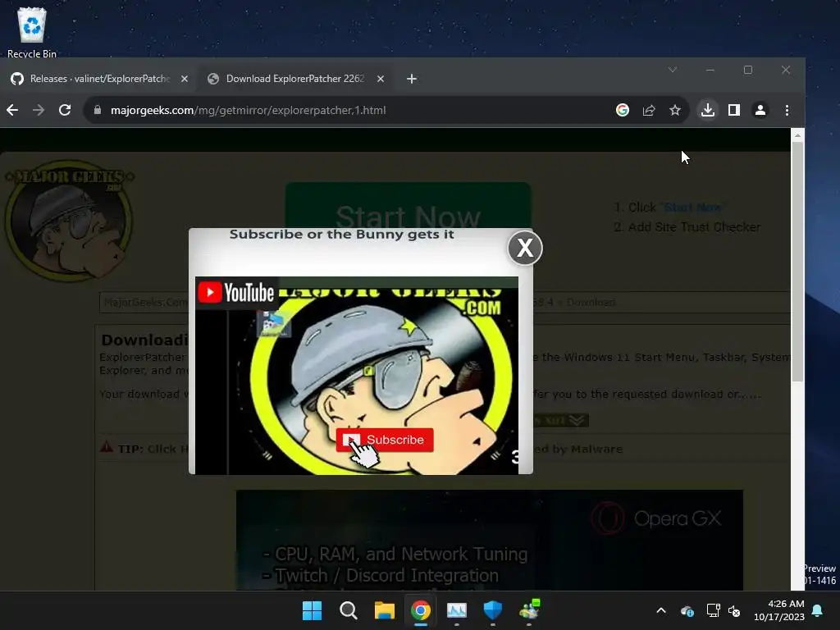This screenshot has width=840, height=630.
Task: Open the Chrome three-dot menu
Action: pyautogui.click(x=787, y=111)
